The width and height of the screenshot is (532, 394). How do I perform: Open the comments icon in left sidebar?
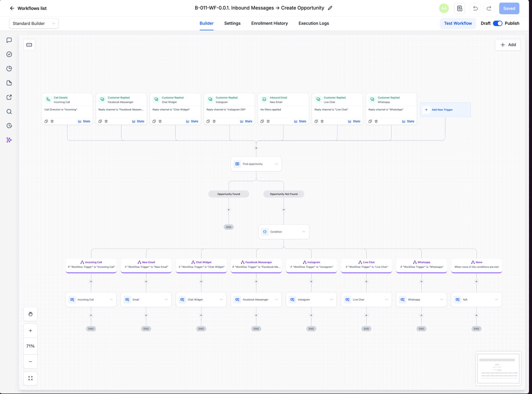pyautogui.click(x=9, y=40)
